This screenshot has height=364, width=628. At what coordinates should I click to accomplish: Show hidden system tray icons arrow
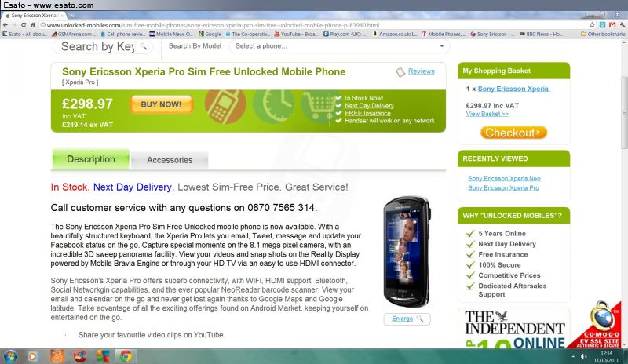(x=573, y=356)
